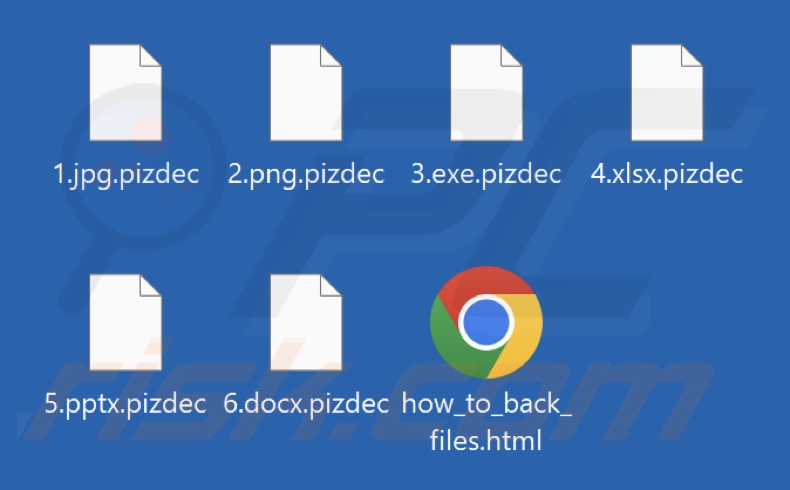Screen dimensions: 790x490
Task: Select the 6.docx.pizdec file icon
Action: click(306, 322)
